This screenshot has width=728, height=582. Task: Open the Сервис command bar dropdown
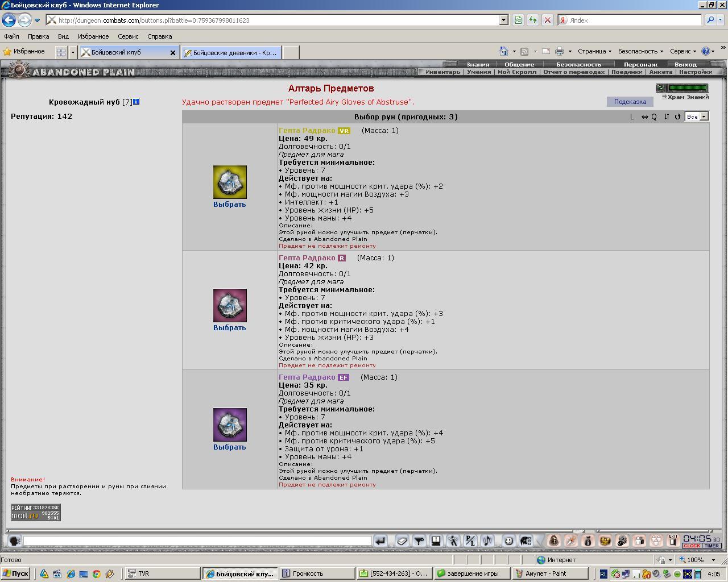tap(682, 51)
